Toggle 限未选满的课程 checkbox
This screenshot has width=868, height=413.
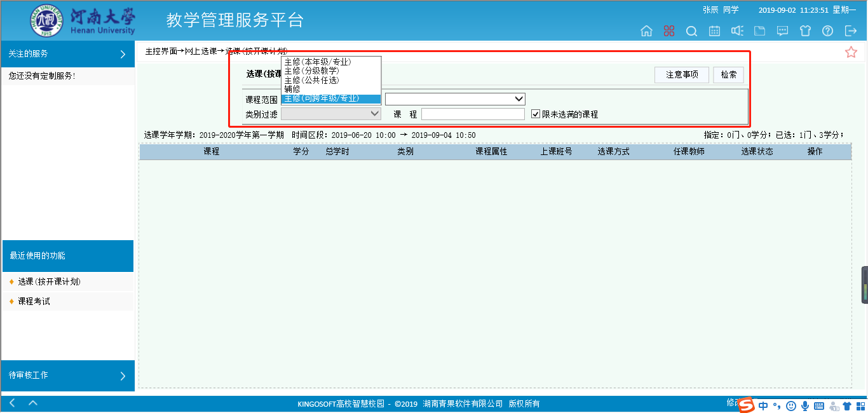tap(536, 114)
